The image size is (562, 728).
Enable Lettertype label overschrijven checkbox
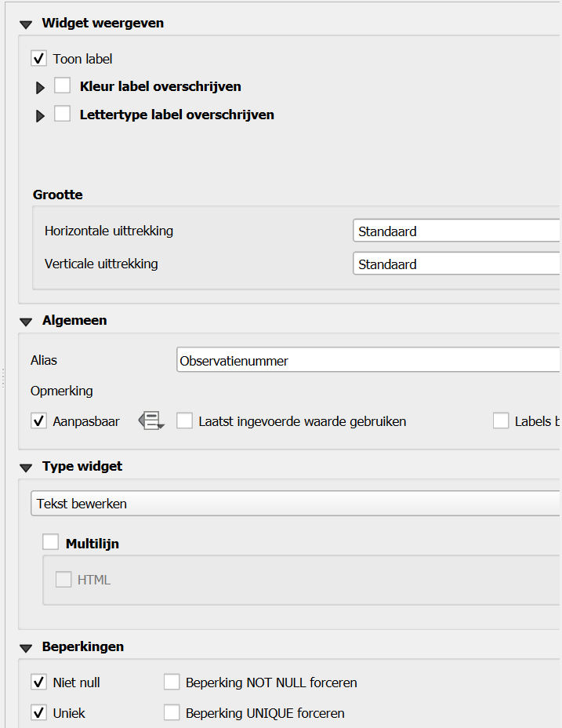point(63,115)
